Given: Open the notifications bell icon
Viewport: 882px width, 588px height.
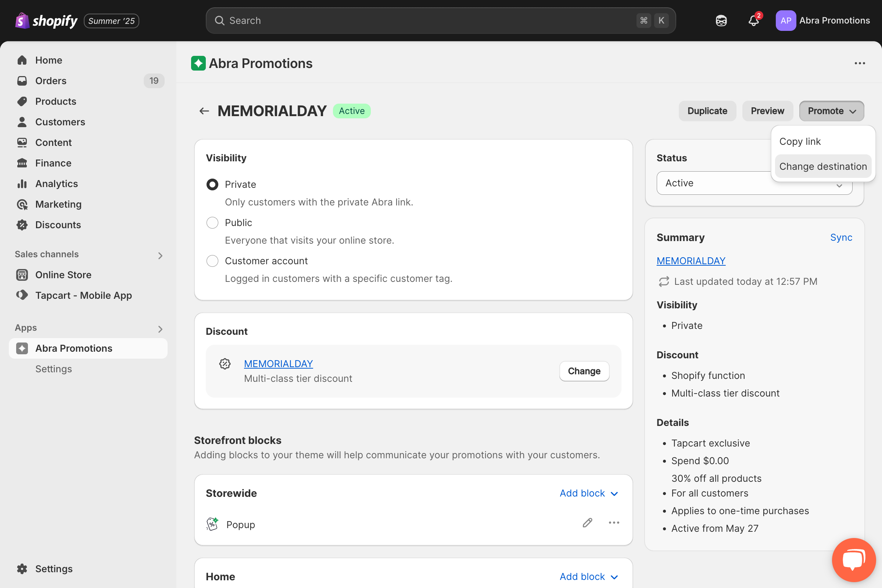Looking at the screenshot, I should pos(754,21).
